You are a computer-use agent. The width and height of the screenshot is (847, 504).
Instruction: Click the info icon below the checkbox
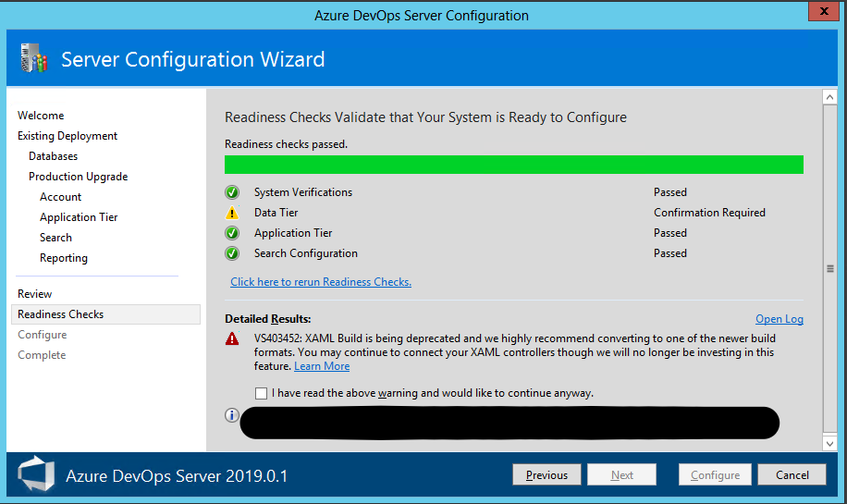pyautogui.click(x=232, y=415)
